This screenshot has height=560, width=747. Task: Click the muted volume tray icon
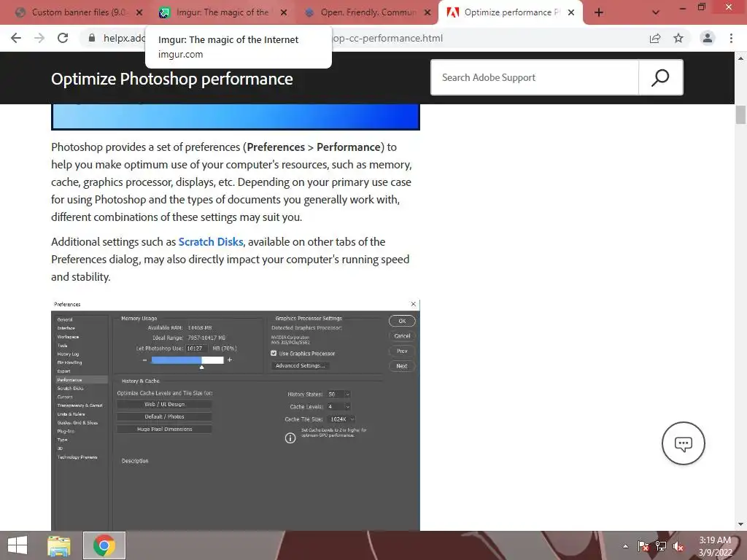(x=678, y=546)
